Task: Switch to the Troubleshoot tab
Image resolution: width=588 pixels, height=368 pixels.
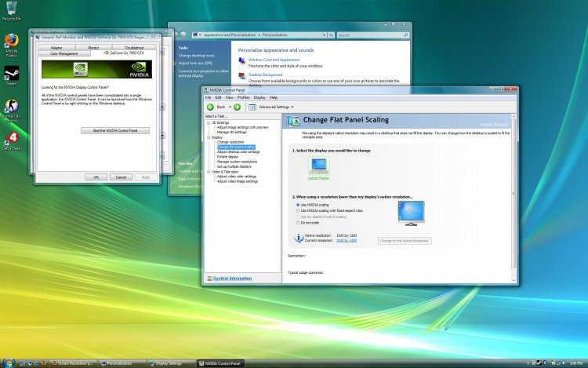Action: coord(134,48)
